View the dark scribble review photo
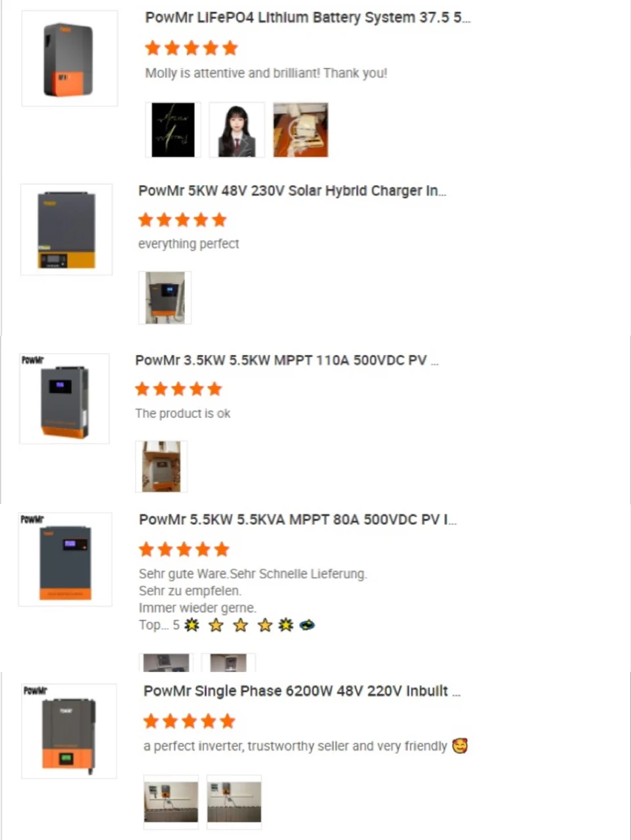 173,129
